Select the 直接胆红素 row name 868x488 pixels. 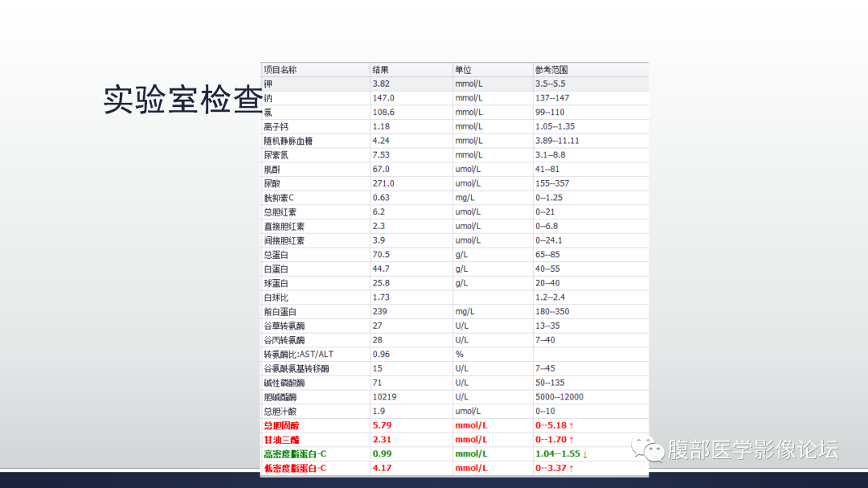point(284,227)
